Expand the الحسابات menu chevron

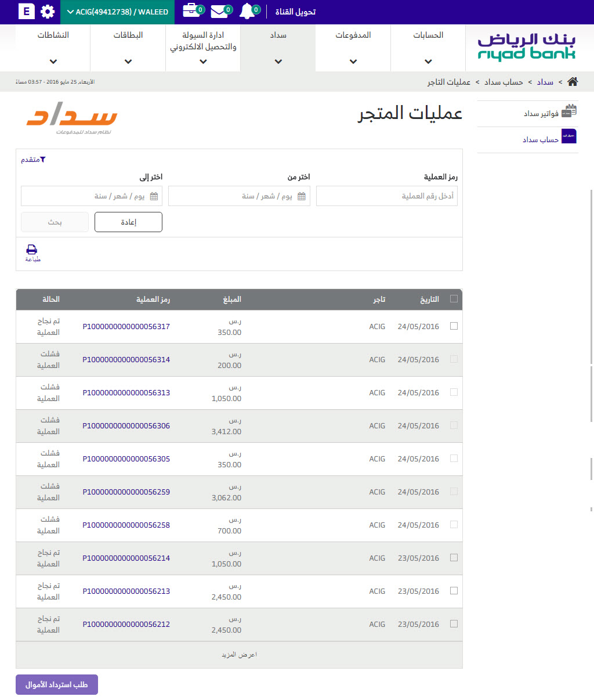coord(428,61)
